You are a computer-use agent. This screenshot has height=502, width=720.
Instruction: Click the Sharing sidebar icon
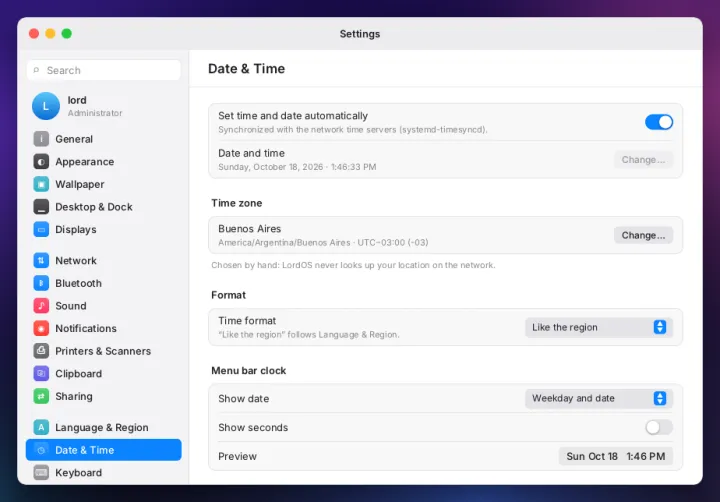coord(41,396)
